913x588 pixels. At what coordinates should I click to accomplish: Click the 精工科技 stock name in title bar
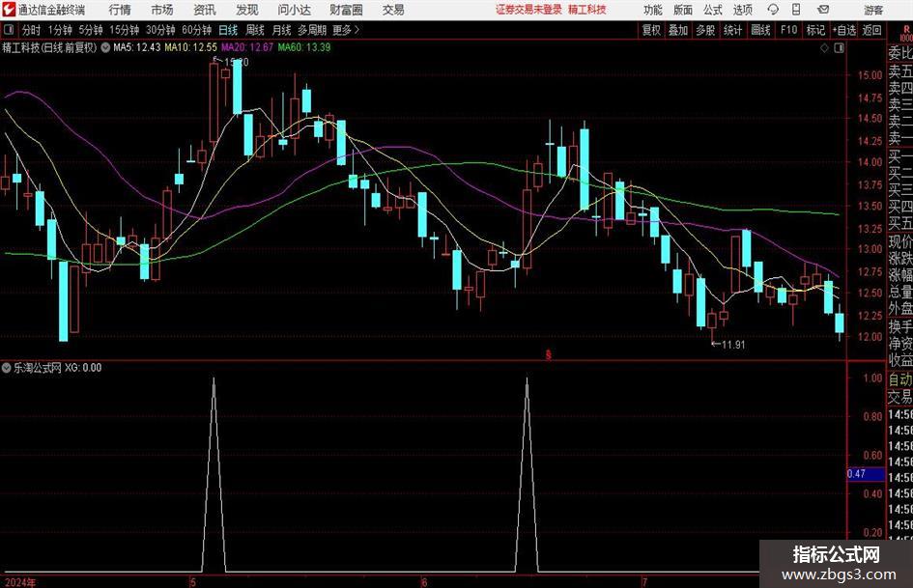(587, 10)
